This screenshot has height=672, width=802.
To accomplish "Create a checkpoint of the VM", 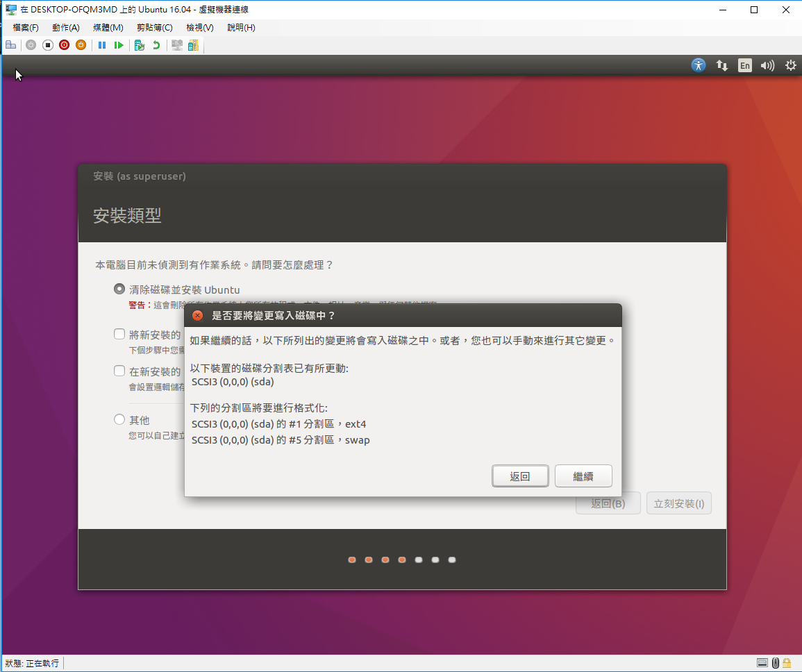I will click(x=139, y=44).
